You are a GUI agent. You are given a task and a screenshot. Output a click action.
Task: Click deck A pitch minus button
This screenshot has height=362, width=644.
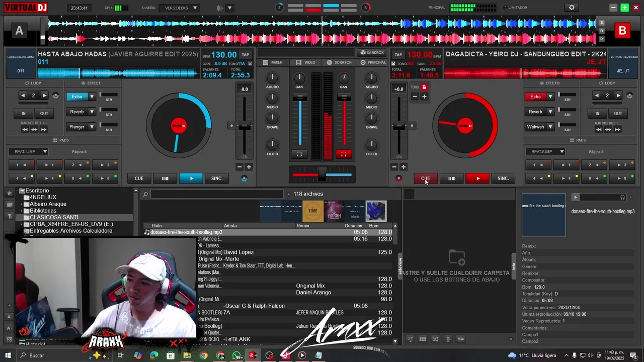point(239,167)
